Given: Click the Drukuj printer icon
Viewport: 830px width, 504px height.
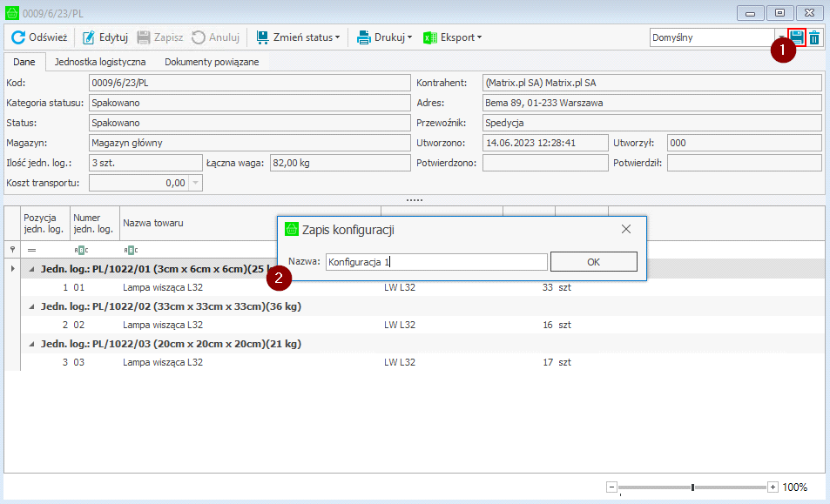Looking at the screenshot, I should pos(364,37).
